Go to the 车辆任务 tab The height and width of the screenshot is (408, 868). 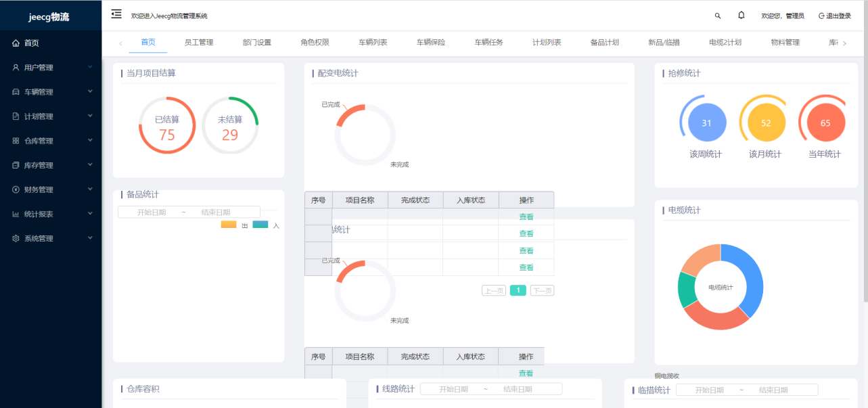[489, 42]
